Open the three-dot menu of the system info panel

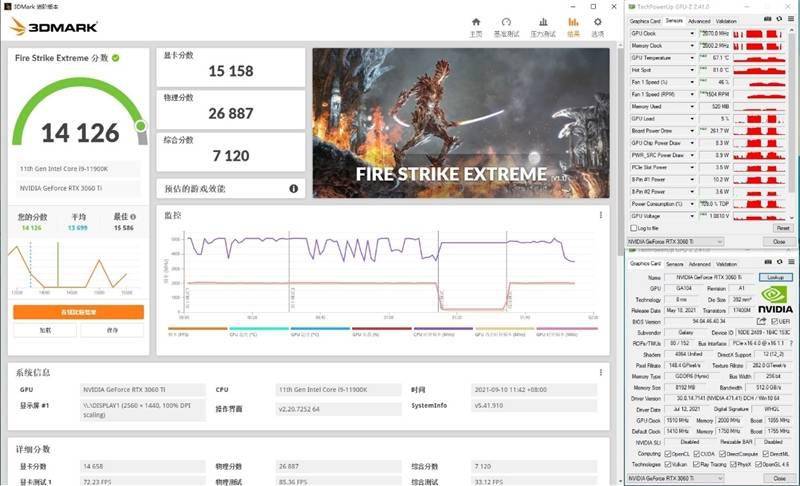(601, 372)
